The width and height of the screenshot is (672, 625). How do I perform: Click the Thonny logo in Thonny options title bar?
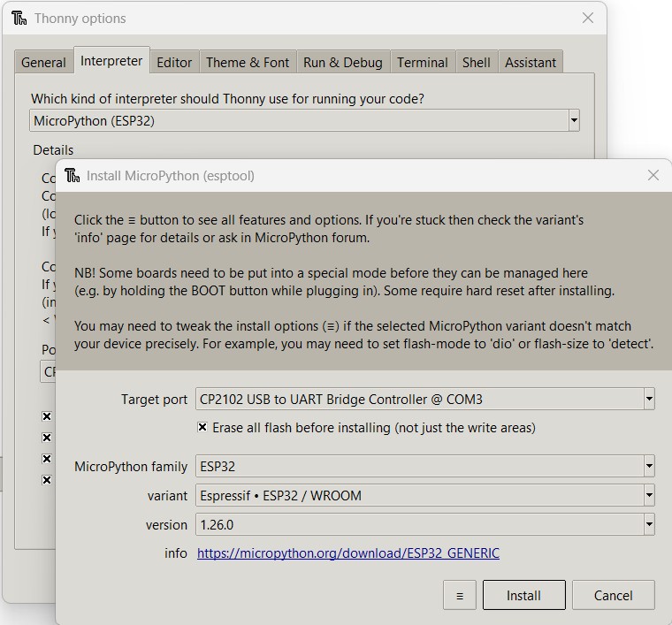(19, 19)
